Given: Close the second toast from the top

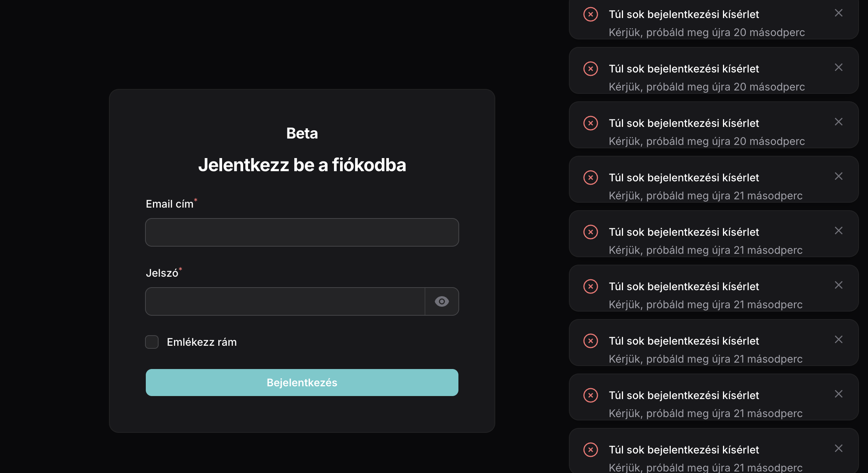Looking at the screenshot, I should click(838, 68).
